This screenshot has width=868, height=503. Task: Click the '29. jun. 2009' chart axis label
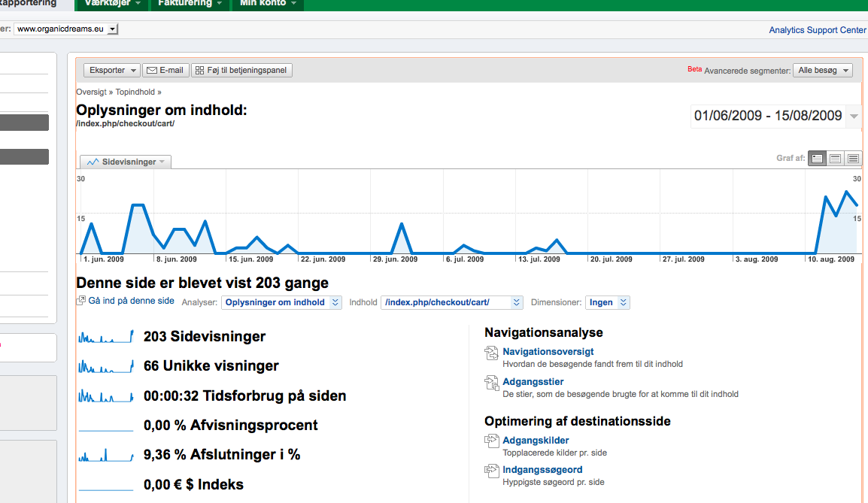(395, 259)
